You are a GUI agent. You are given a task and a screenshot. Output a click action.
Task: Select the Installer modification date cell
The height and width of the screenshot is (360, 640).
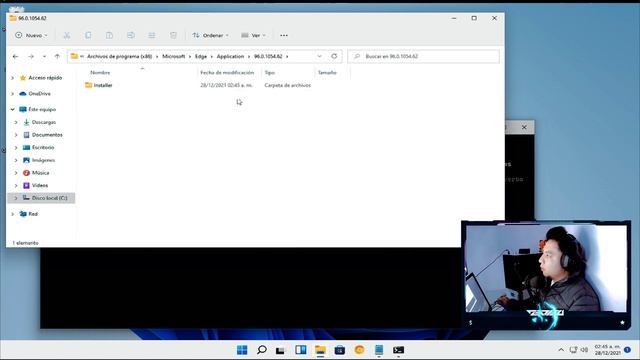pos(227,85)
